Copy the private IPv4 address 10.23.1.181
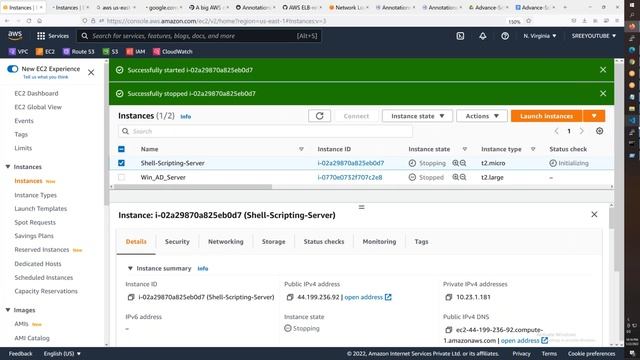 click(x=449, y=297)
